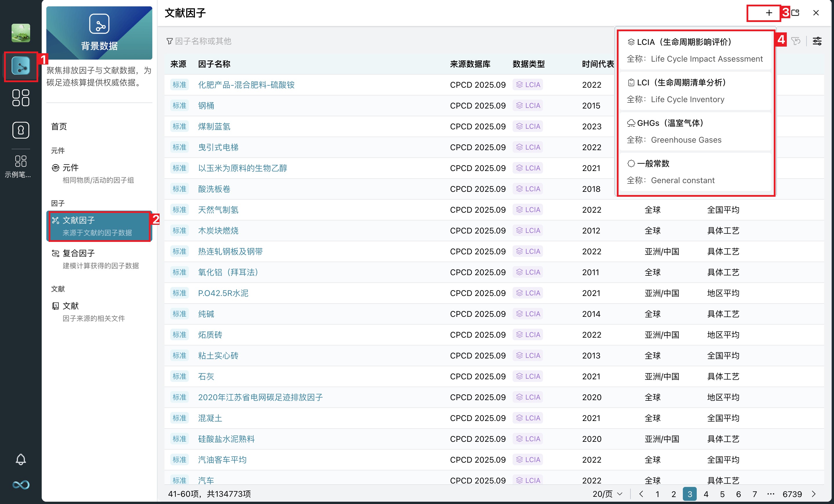Click the clear filter icon
The height and width of the screenshot is (504, 834).
[796, 41]
